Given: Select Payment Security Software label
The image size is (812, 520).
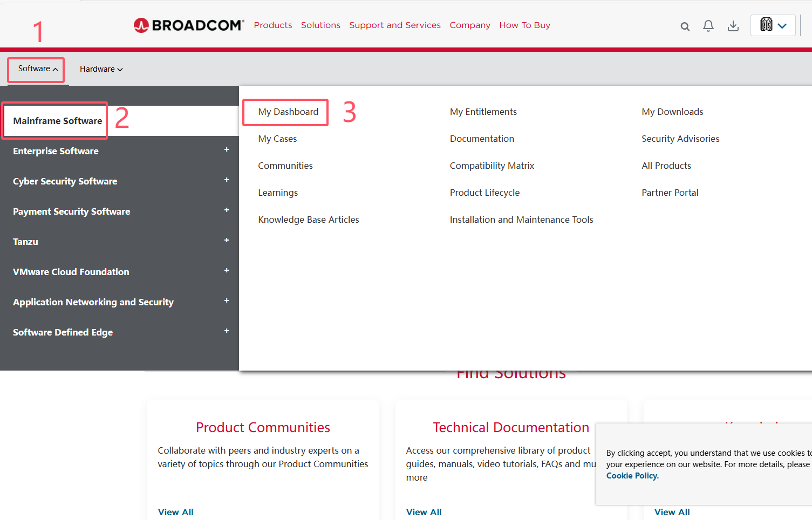Looking at the screenshot, I should pyautogui.click(x=71, y=211).
